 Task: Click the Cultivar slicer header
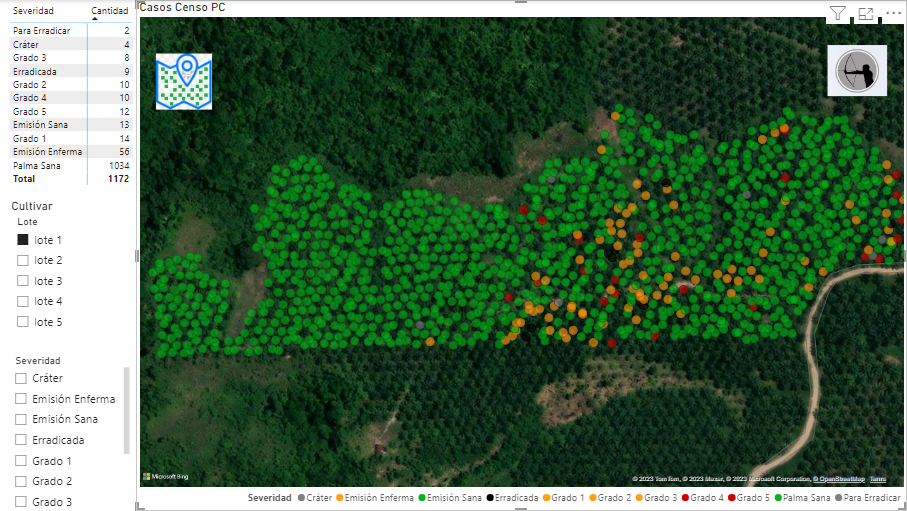point(32,206)
